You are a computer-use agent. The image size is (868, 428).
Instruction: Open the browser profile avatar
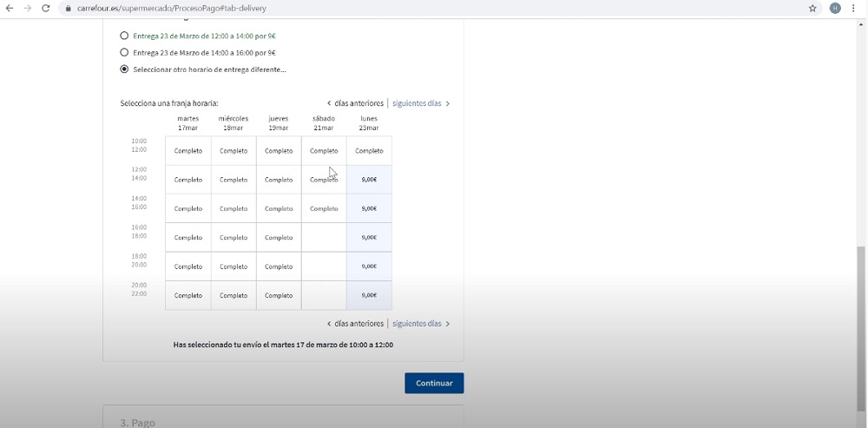pos(835,8)
